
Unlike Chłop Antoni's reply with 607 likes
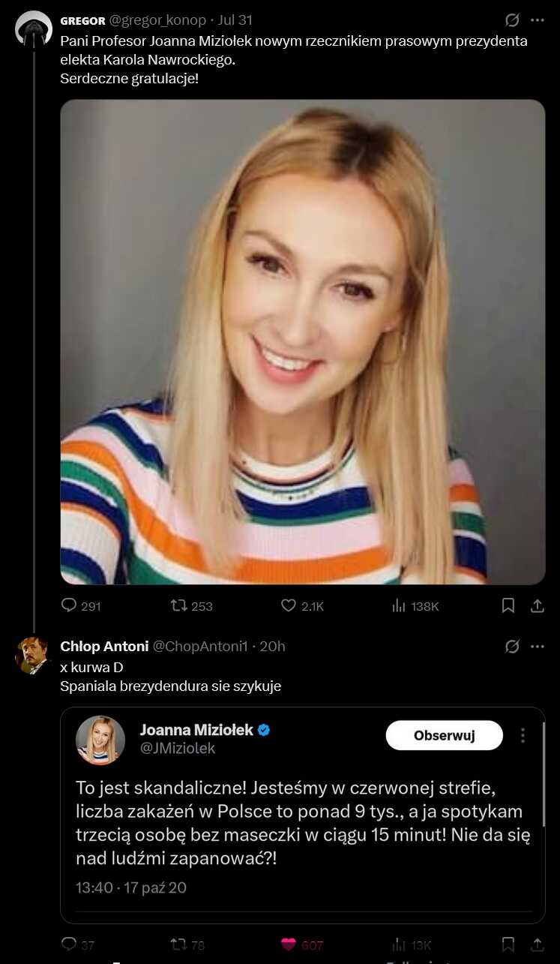click(289, 944)
